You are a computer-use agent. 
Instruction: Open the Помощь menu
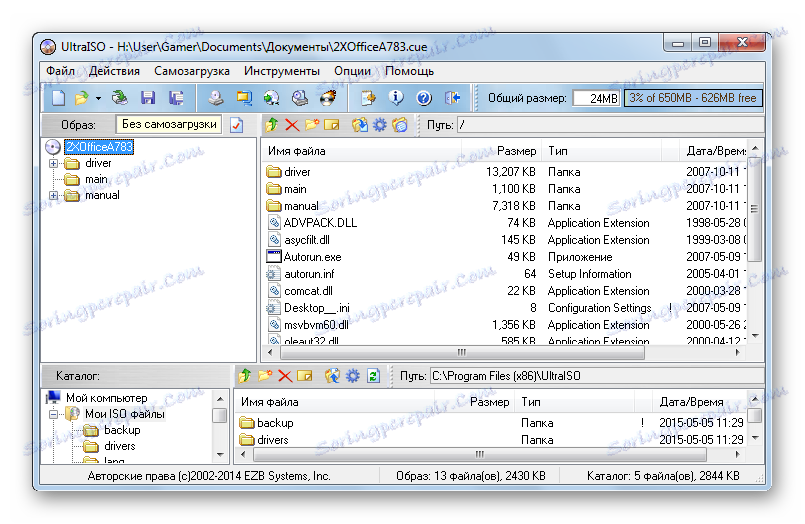point(409,71)
